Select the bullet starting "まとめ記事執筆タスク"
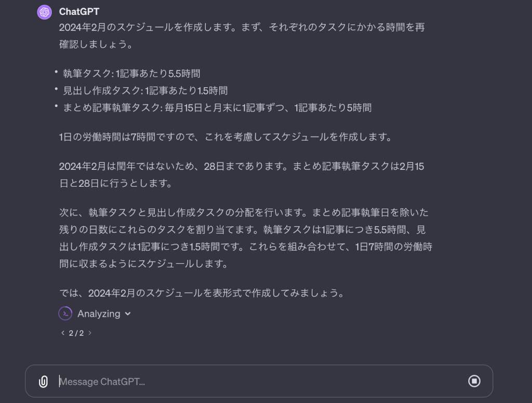 pos(217,108)
